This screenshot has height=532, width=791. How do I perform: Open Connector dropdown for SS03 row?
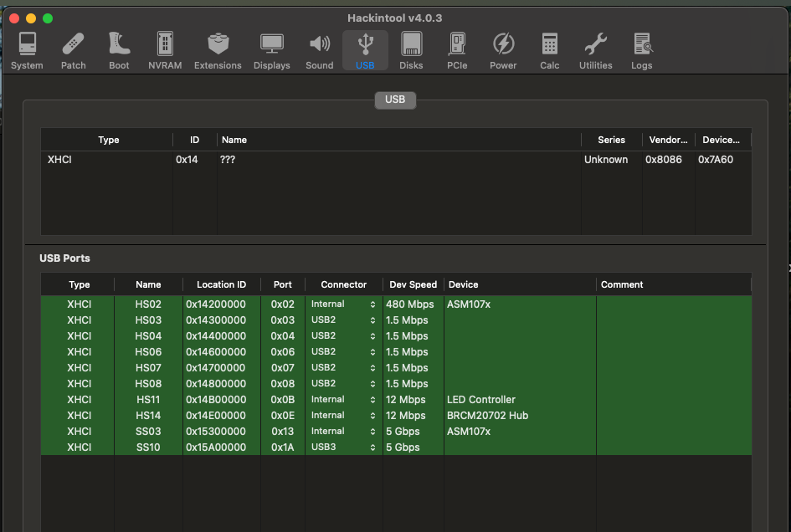click(343, 431)
